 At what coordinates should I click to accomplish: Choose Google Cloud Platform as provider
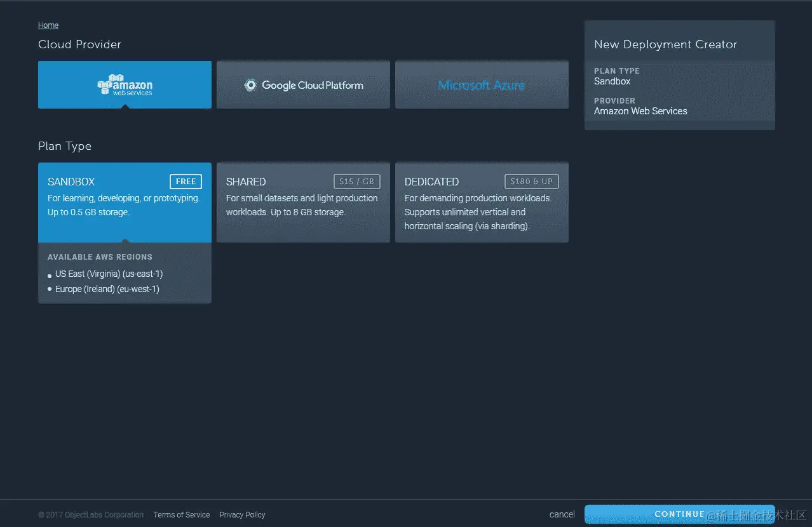[303, 84]
